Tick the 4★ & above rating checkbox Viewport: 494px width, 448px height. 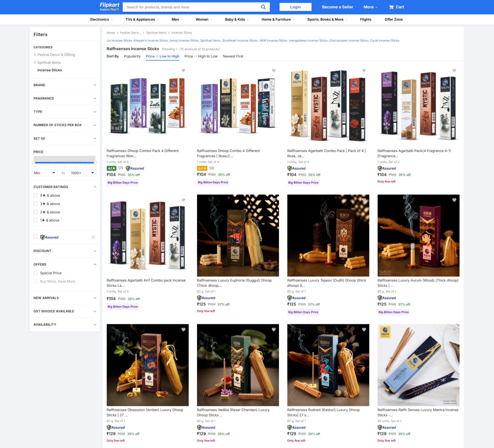coord(35,195)
